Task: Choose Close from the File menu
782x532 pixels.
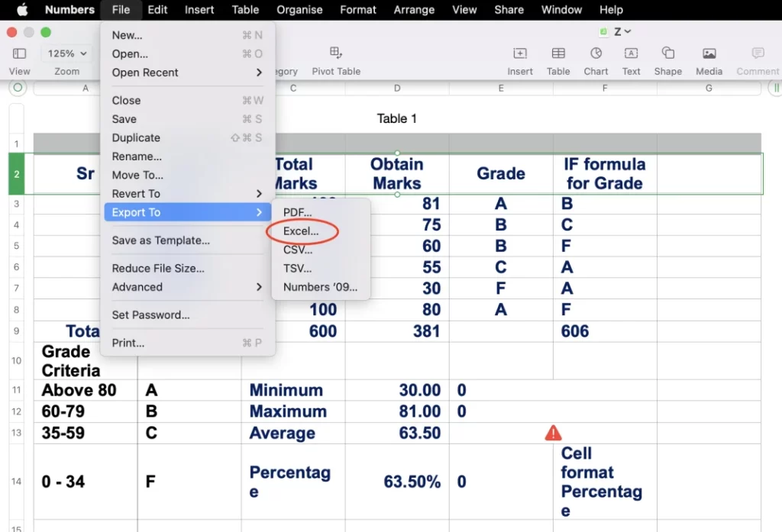Action: (188, 100)
